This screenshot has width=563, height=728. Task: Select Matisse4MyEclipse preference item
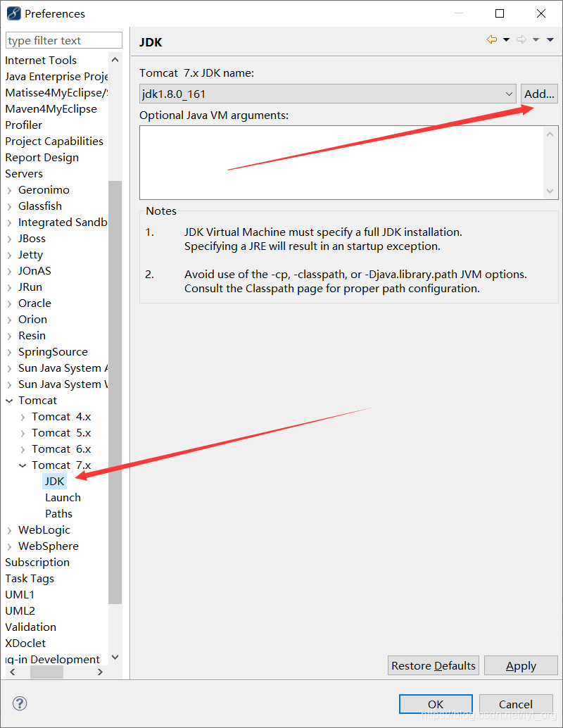56,93
